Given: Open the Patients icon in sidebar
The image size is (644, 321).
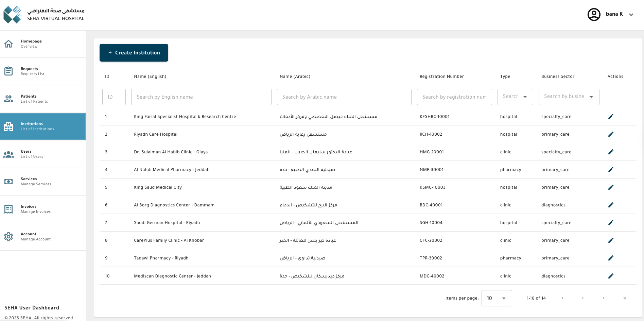Looking at the screenshot, I should (x=8, y=99).
